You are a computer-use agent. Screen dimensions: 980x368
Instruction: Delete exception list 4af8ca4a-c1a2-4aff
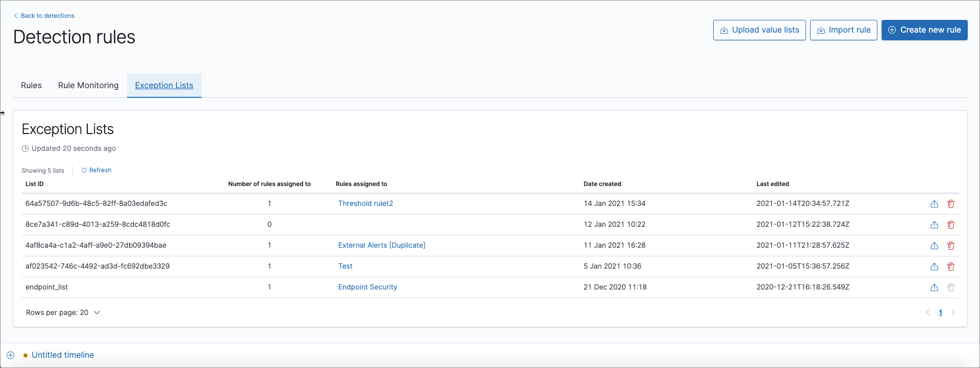coord(951,246)
